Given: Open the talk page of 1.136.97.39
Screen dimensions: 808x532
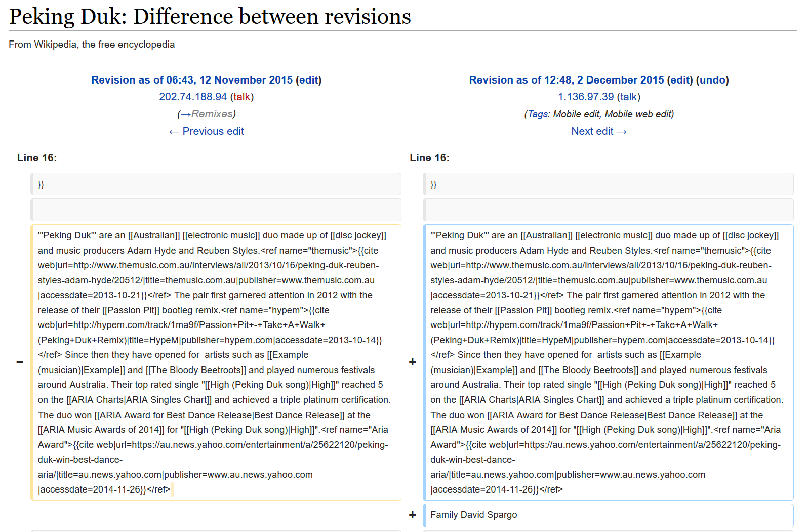Looking at the screenshot, I should [x=629, y=97].
